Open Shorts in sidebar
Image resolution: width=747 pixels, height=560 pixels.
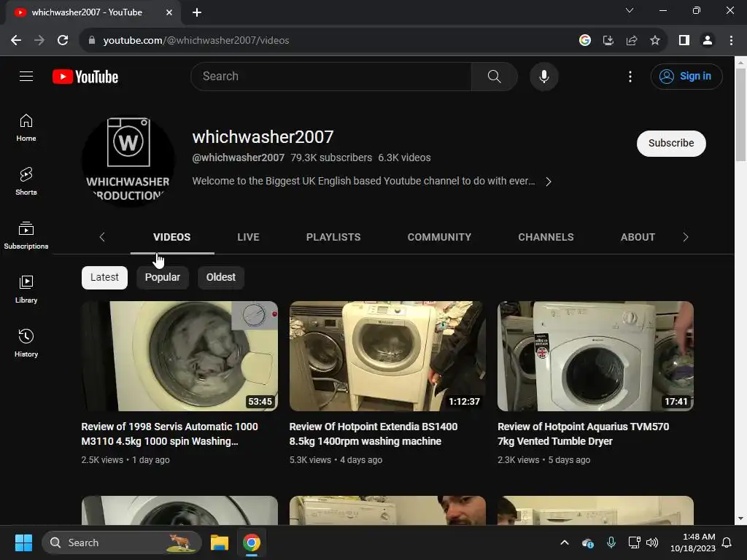[26, 182]
